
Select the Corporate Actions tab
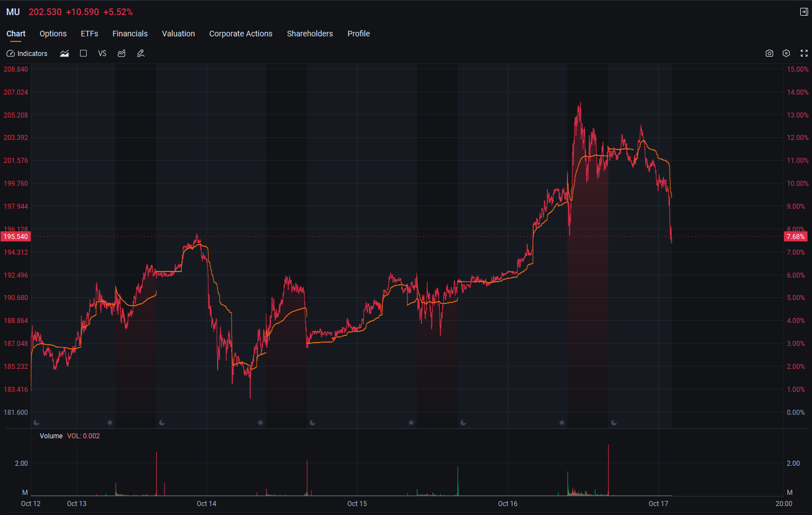click(241, 34)
